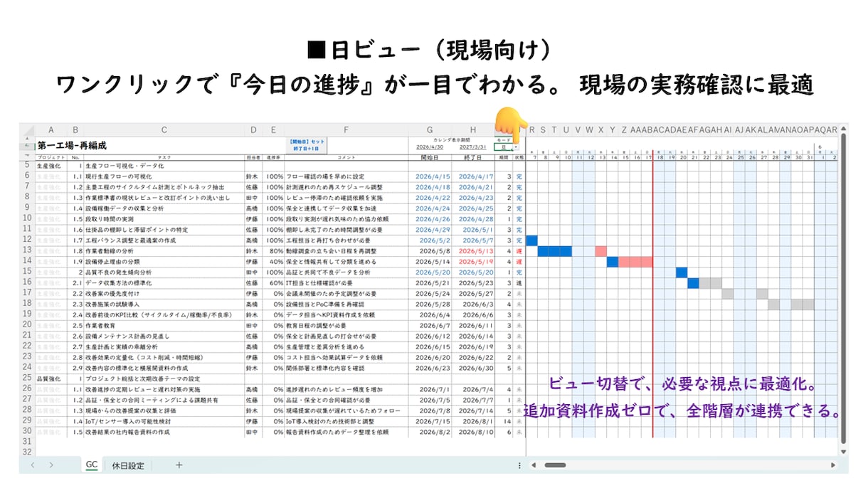868x488 pixels.
Task: Select the title cell 第一工場-再編成
Action: (x=71, y=145)
